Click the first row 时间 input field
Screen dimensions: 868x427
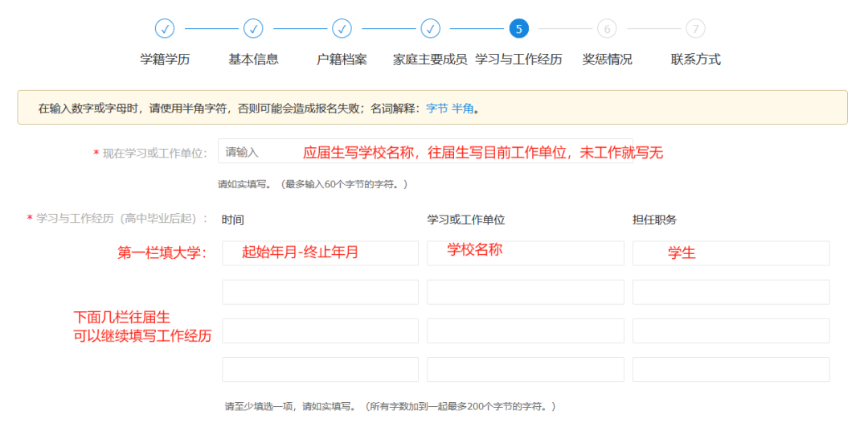[x=320, y=253]
